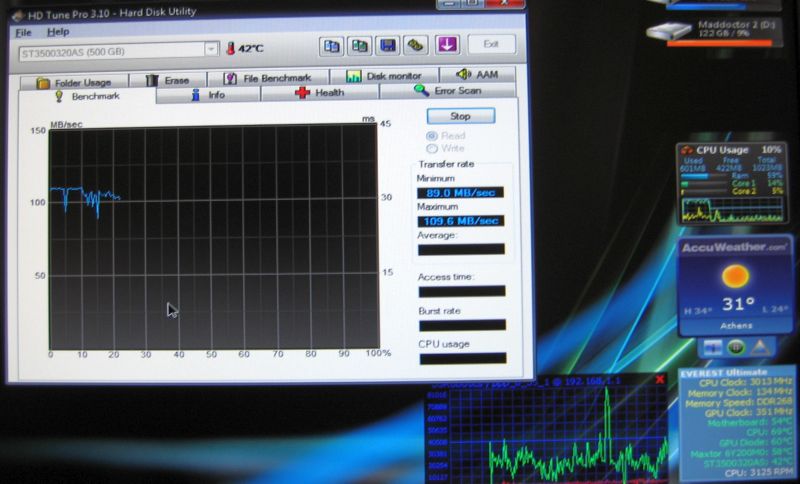Image resolution: width=800 pixels, height=484 pixels.
Task: Open the drive selection dropdown ST3500320AS
Action: [118, 51]
